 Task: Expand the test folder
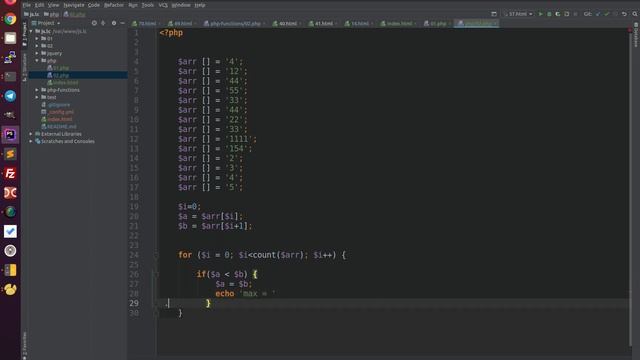(37, 97)
